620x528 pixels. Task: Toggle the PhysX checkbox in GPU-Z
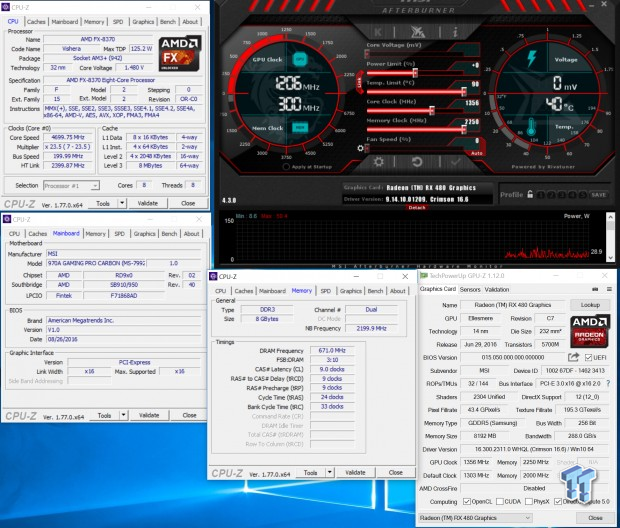click(x=529, y=502)
